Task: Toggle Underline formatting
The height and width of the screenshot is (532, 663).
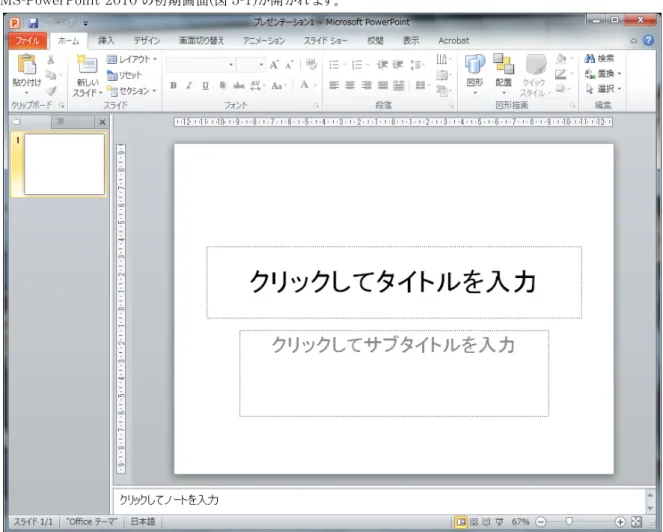Action: tap(205, 85)
